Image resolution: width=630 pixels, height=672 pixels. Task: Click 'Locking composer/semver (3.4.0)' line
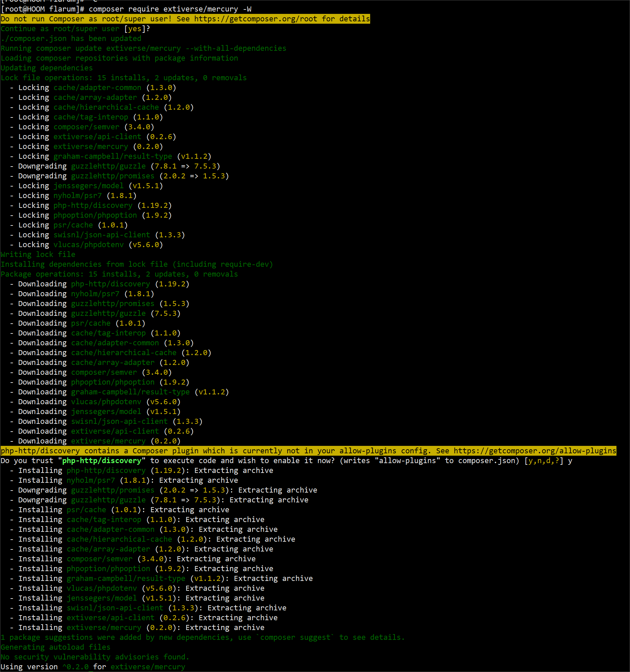click(x=82, y=127)
